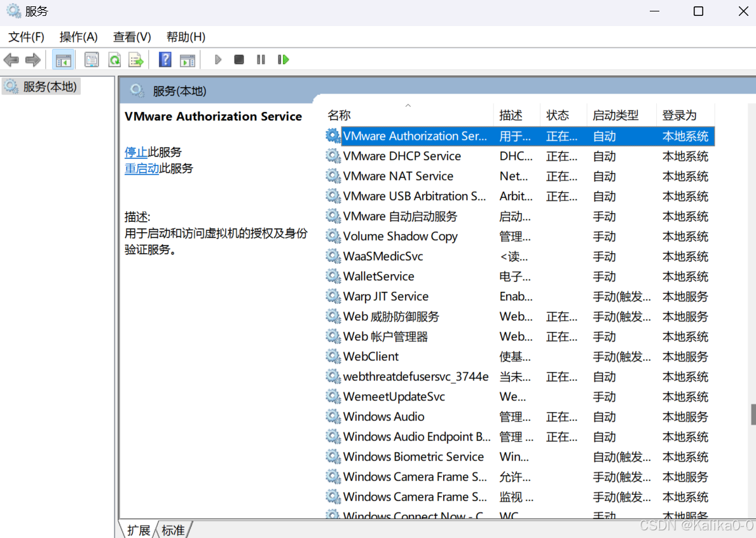
Task: Select the VMware 自动启动服务 row
Action: pos(519,216)
